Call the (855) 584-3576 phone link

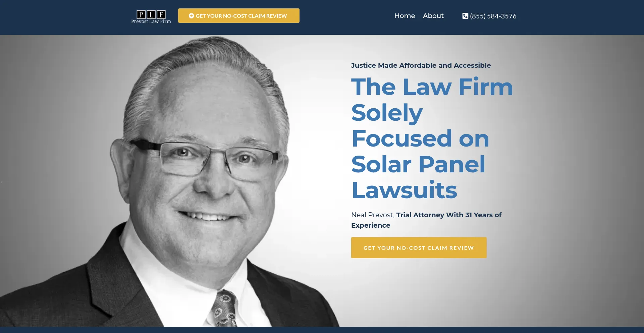pos(493,16)
